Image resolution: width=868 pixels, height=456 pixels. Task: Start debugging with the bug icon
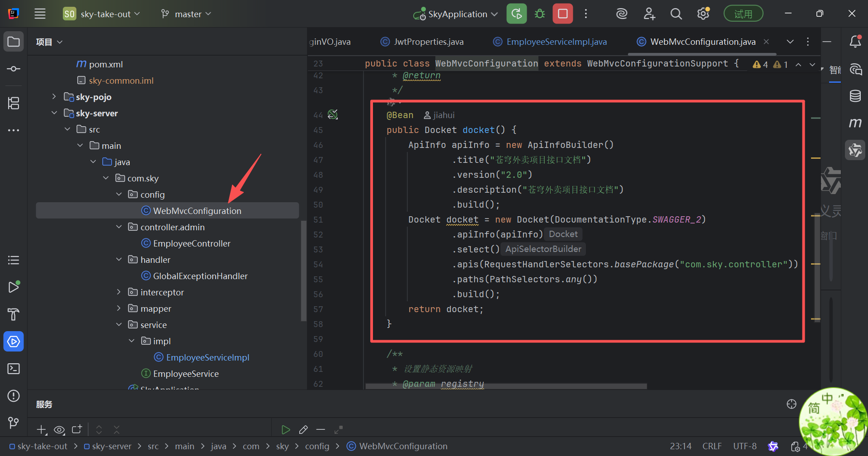tap(540, 14)
